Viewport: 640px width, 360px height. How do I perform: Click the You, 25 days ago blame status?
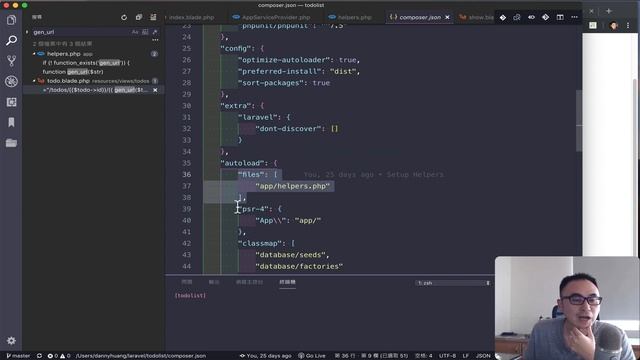(265, 356)
